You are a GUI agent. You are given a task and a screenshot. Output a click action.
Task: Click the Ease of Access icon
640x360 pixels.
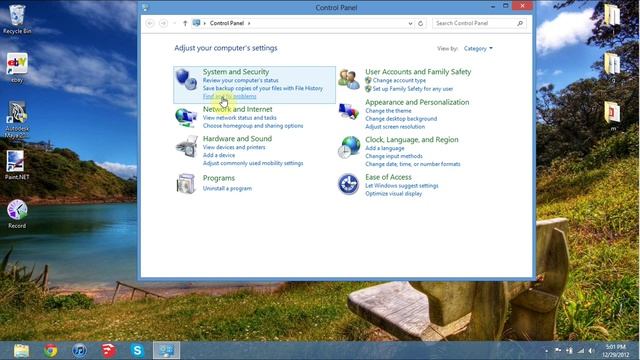348,184
